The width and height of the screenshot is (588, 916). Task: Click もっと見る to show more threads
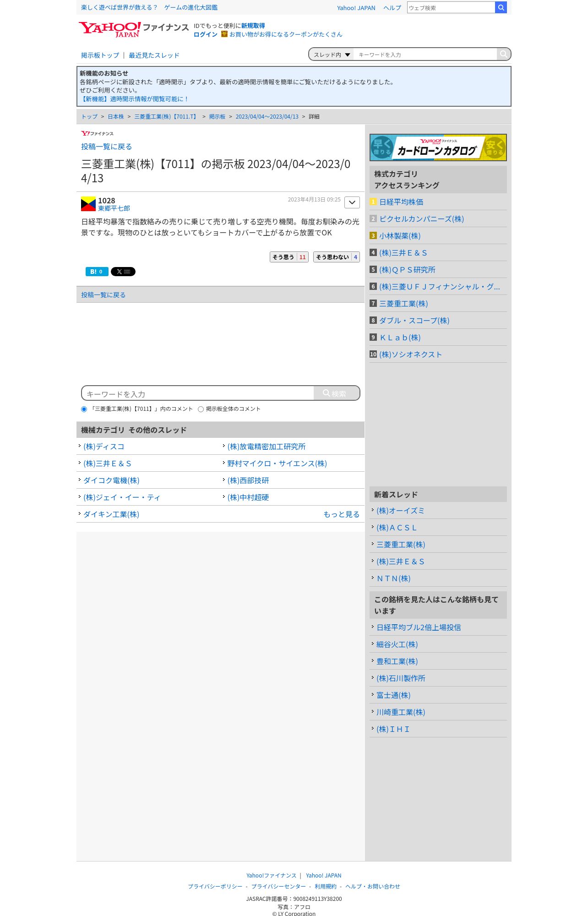(x=341, y=514)
